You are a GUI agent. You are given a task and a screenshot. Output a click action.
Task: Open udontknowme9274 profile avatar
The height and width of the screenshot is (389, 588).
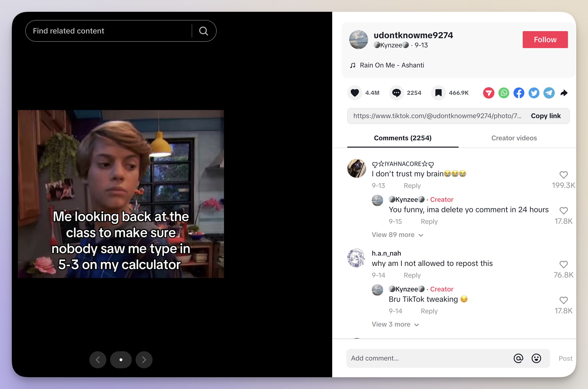[359, 40]
